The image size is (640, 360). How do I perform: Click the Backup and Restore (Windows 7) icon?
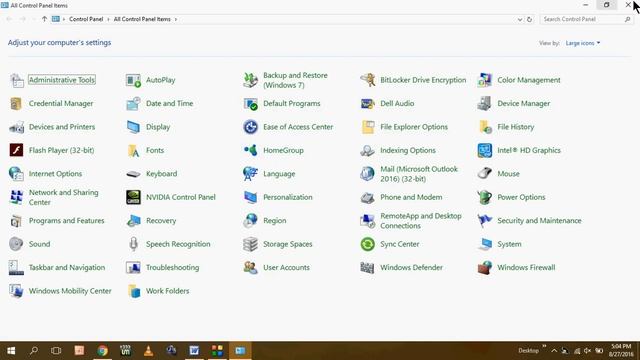pos(251,80)
